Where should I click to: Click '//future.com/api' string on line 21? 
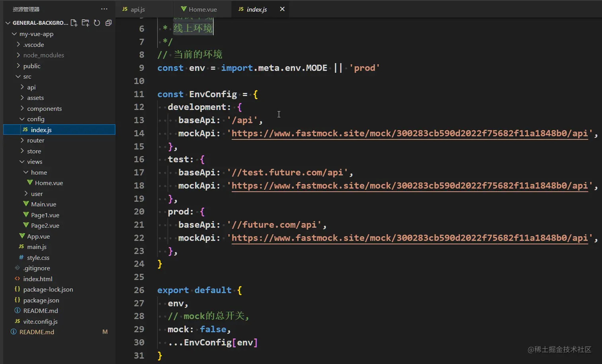tap(274, 225)
